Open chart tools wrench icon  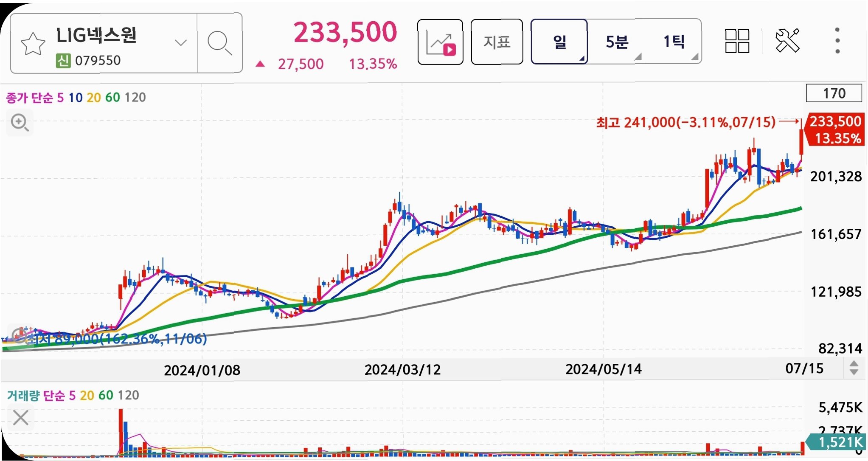pos(787,41)
